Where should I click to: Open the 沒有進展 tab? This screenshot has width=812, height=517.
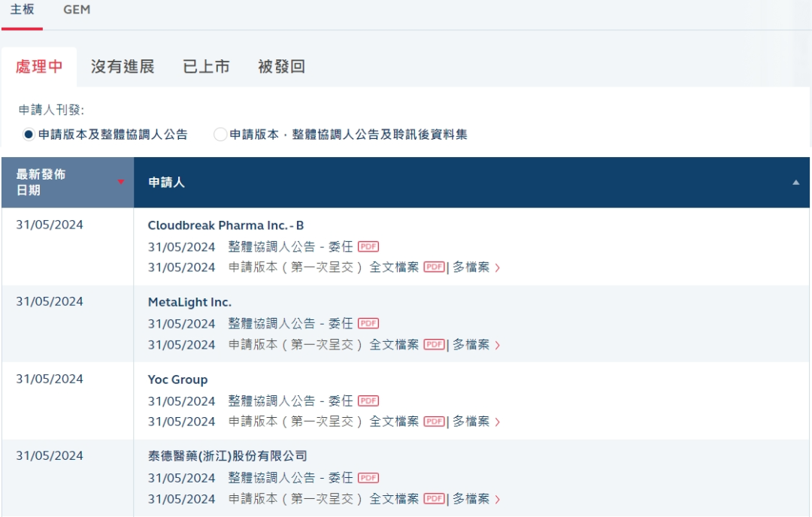point(123,67)
